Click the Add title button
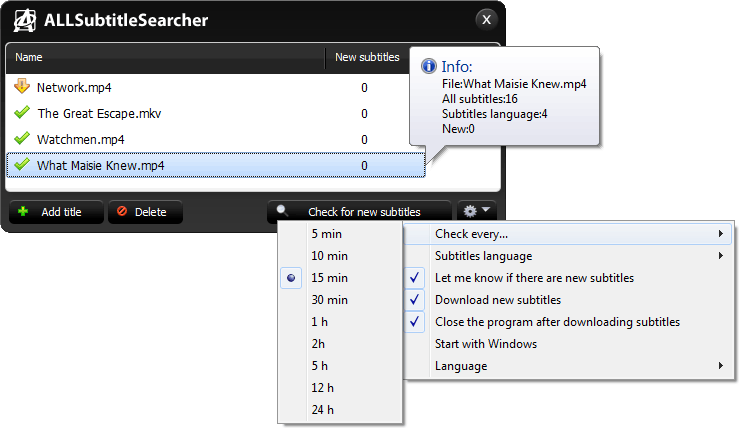The image size is (739, 428). 56,212
